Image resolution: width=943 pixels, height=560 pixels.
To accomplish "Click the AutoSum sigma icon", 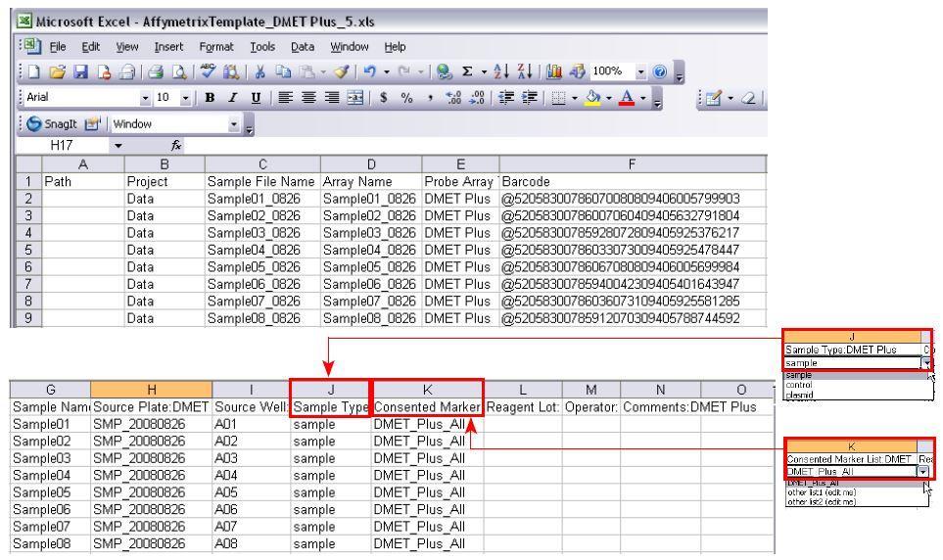I will (x=467, y=72).
